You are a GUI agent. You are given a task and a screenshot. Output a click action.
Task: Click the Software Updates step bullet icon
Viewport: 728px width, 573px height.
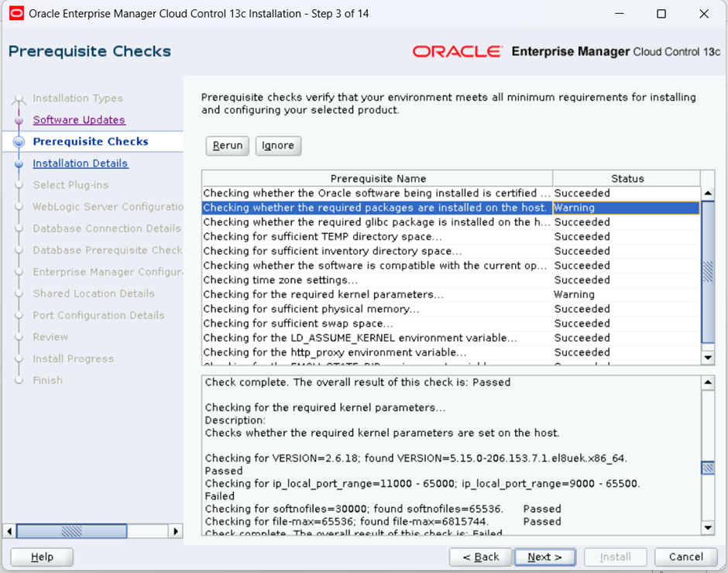19,120
